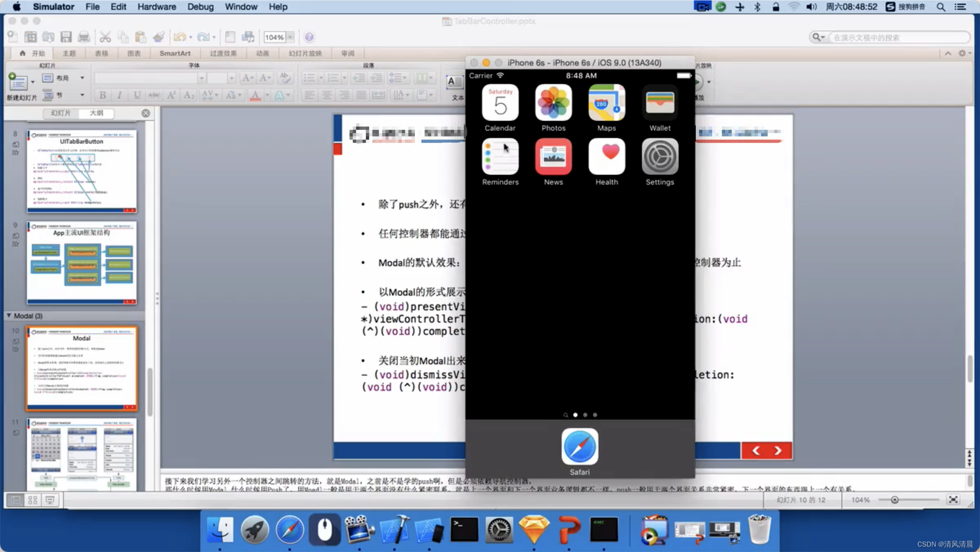Image resolution: width=980 pixels, height=552 pixels.
Task: Open the Settings app in simulator
Action: 660,157
